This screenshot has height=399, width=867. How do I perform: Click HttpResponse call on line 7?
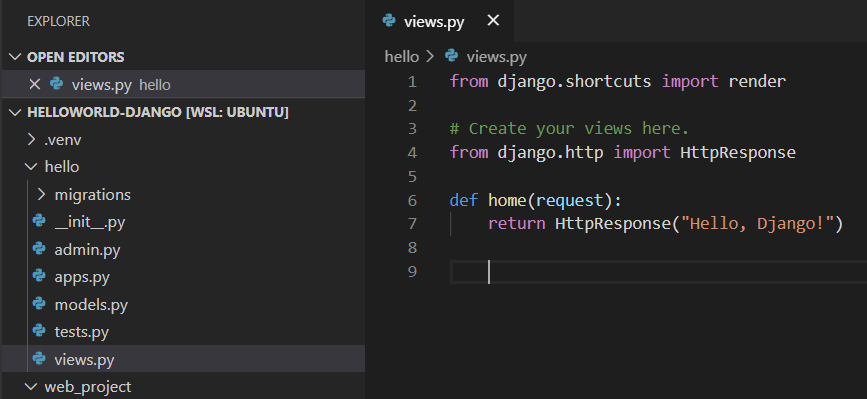point(613,224)
